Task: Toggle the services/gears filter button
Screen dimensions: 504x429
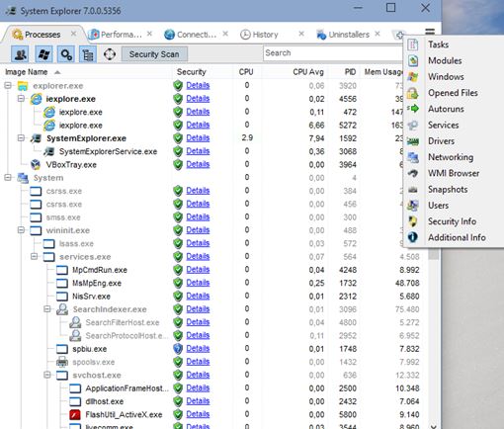Action: click(66, 54)
